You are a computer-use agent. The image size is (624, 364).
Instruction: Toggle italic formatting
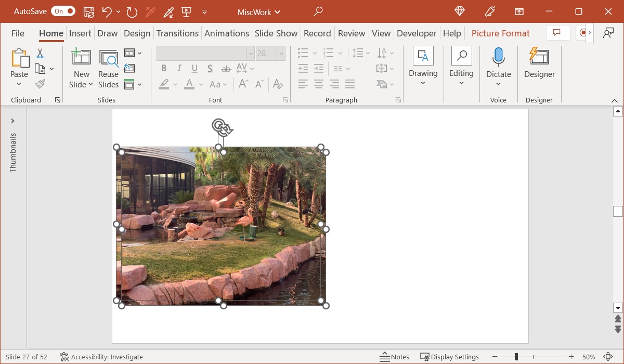(x=179, y=68)
